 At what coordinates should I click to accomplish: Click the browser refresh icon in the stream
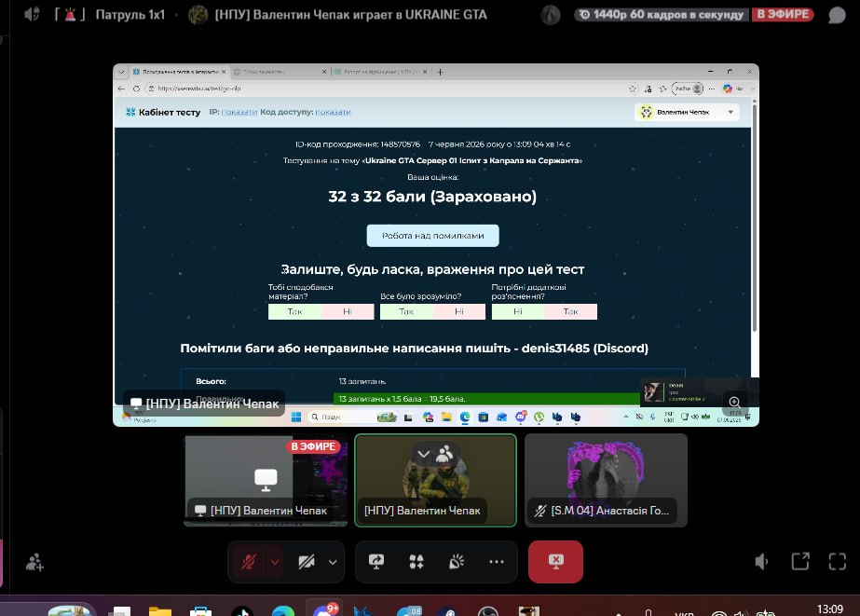136,89
